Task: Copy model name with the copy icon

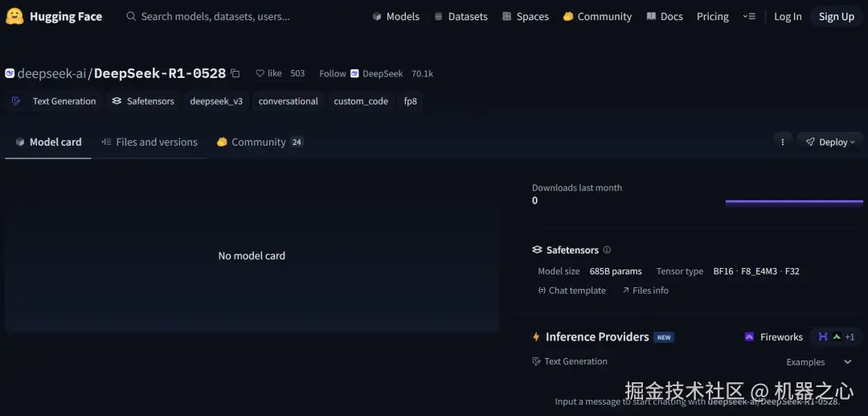Action: click(x=235, y=73)
